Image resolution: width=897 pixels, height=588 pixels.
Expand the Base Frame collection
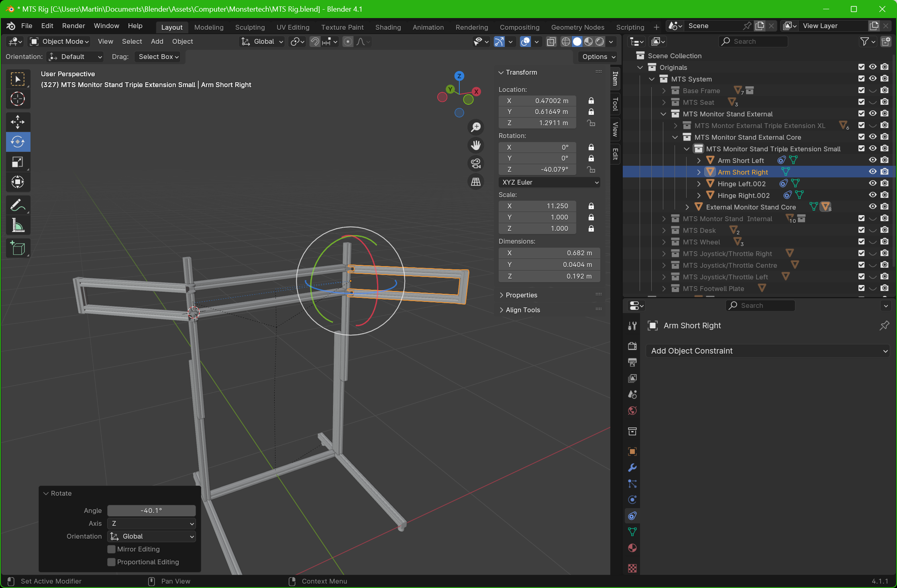[664, 91]
